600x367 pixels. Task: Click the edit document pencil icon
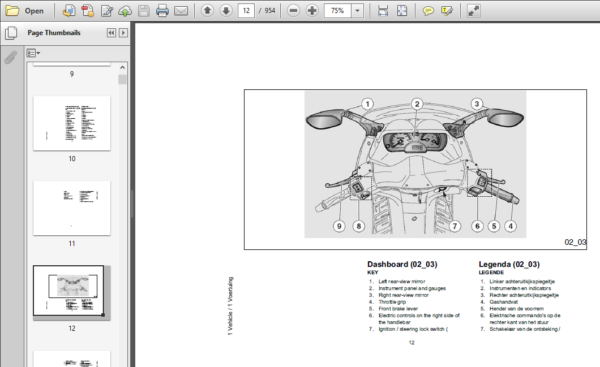point(106,11)
